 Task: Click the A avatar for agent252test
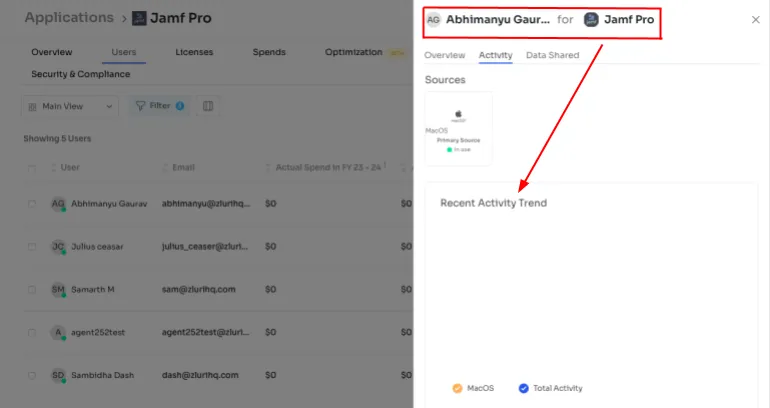point(58,332)
